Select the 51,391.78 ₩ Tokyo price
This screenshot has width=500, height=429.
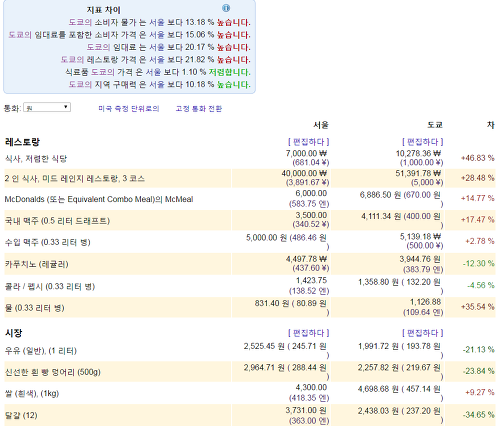tap(418, 173)
